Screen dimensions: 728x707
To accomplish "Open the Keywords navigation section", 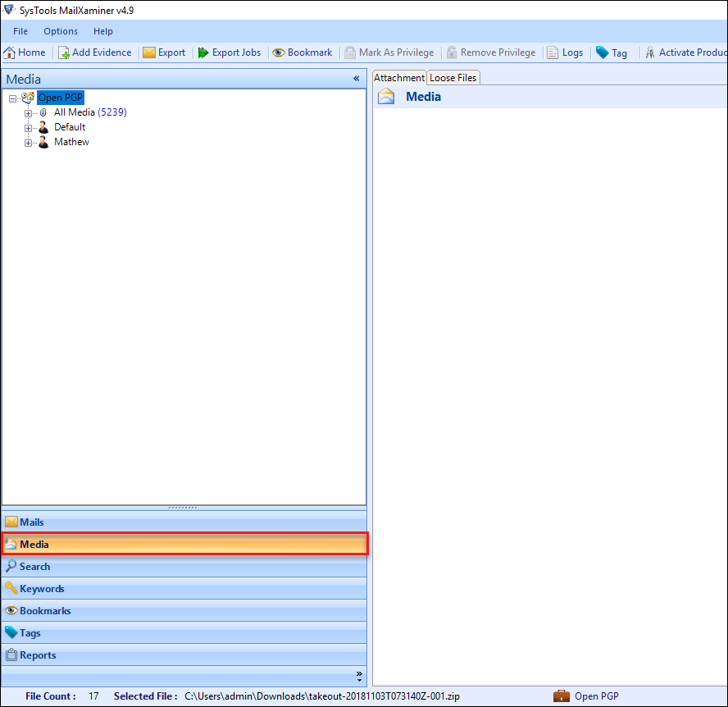I will (184, 589).
